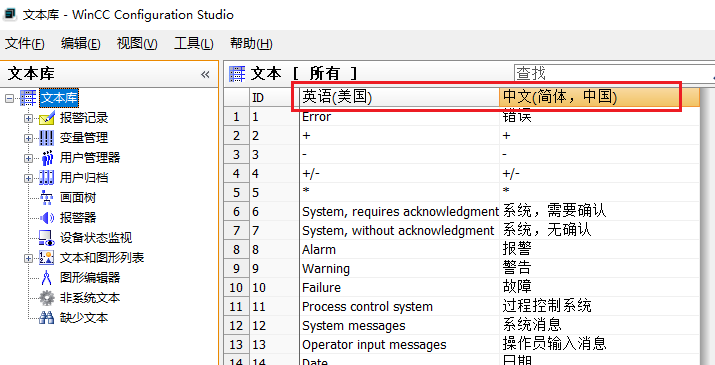Click the 缺少文本 binoculars icon
This screenshot has height=365, width=715.
coord(47,318)
